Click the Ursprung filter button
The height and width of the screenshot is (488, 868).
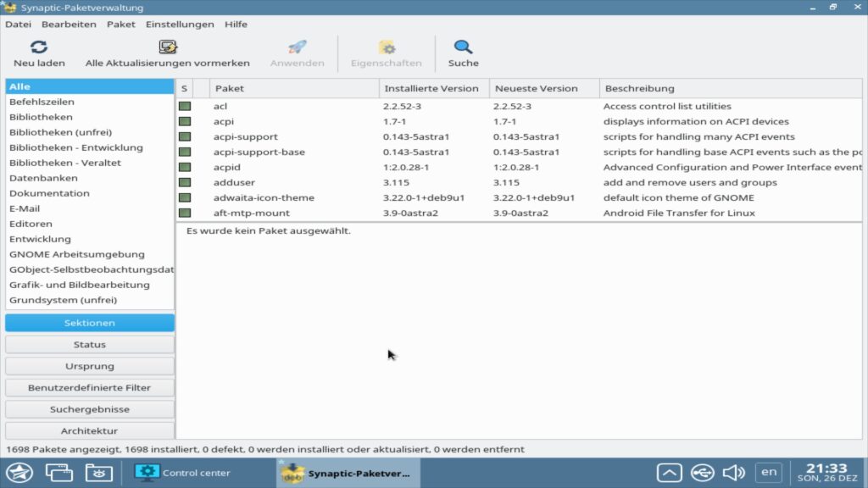pos(90,366)
